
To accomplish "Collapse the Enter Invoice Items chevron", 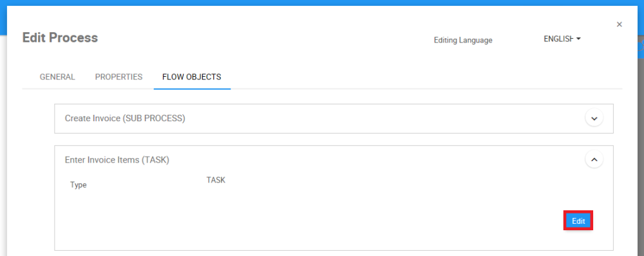I will [x=594, y=159].
